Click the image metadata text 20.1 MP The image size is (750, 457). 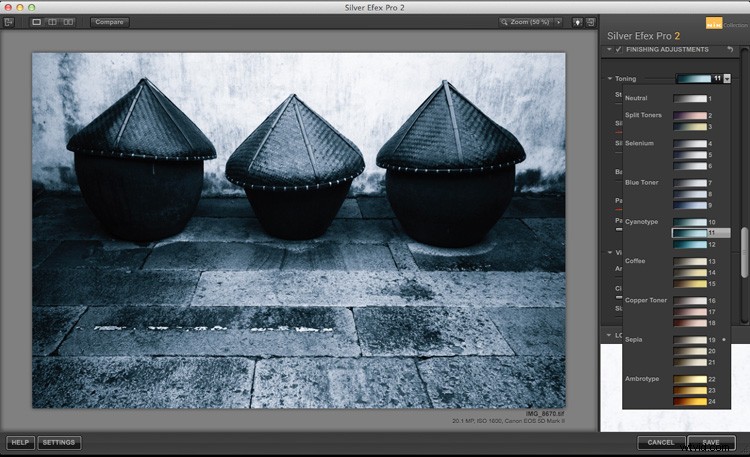508,421
